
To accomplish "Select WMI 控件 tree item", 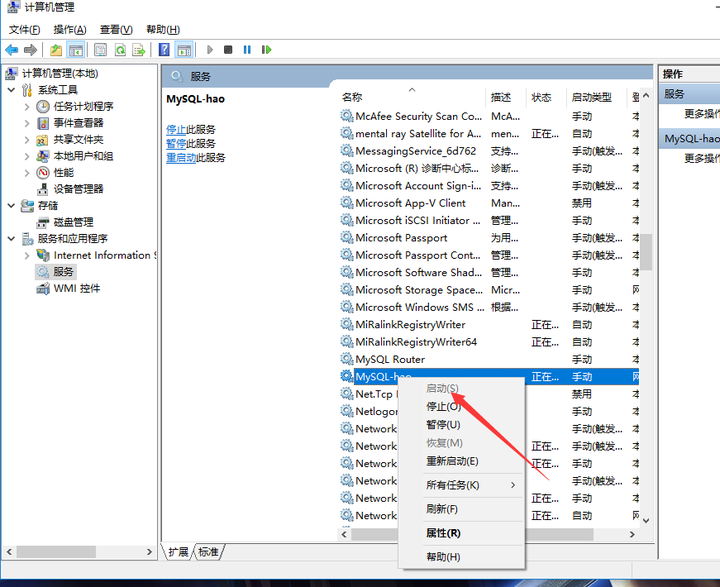I will pos(77,288).
